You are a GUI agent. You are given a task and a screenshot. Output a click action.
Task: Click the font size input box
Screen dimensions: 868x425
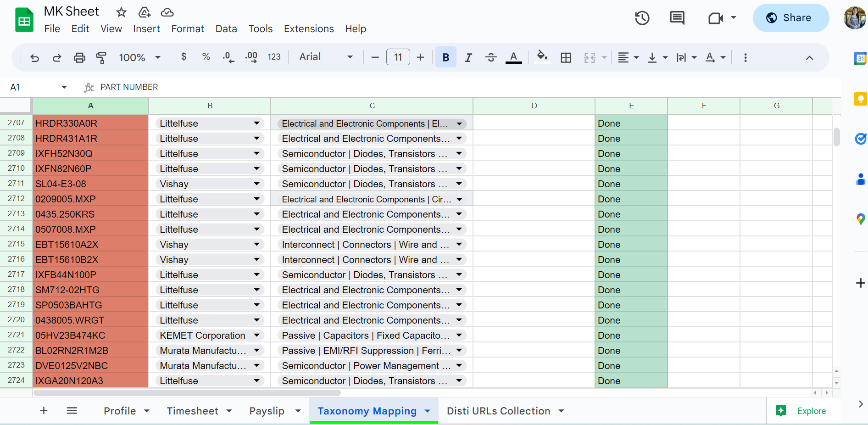tap(398, 57)
